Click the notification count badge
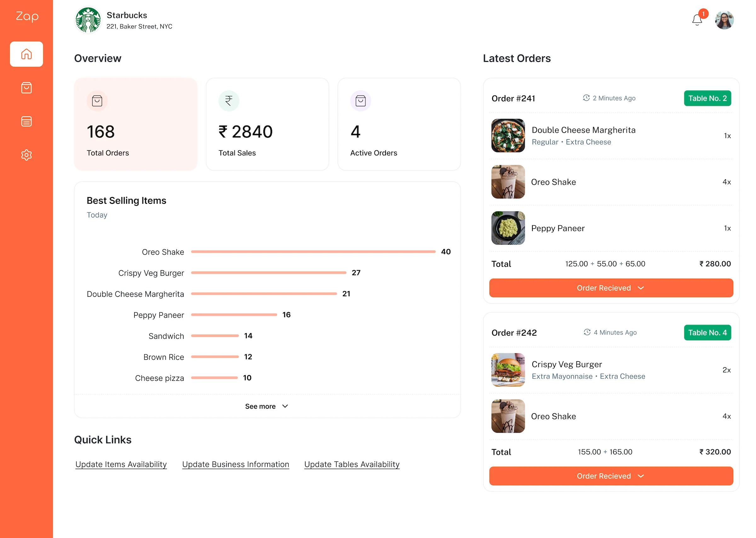The image size is (756, 538). coord(703,14)
